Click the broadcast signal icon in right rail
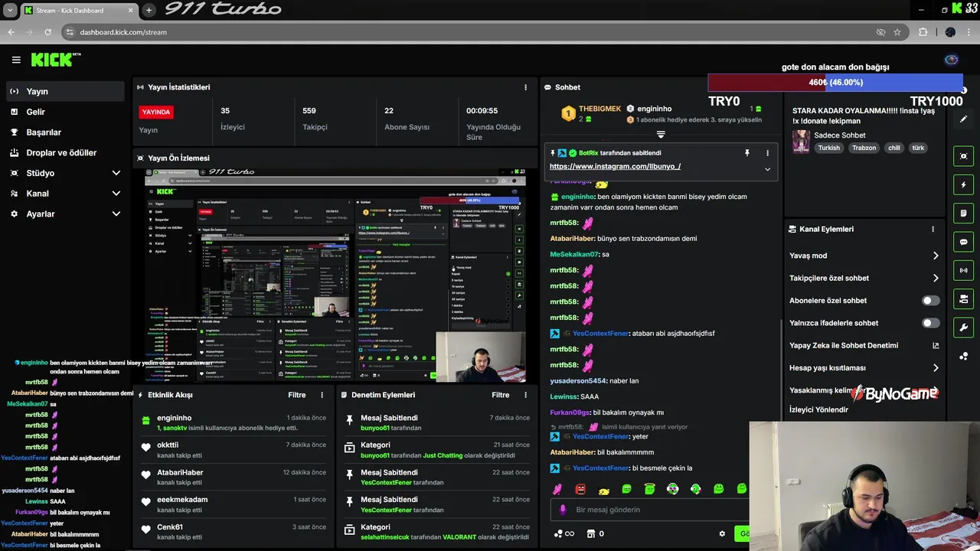The width and height of the screenshot is (980, 551). [x=963, y=270]
